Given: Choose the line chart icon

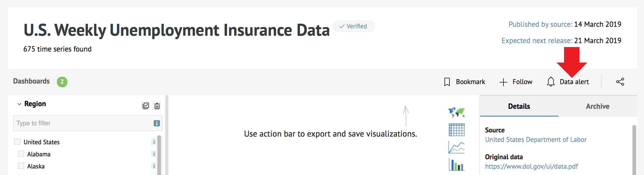Looking at the screenshot, I should 457,147.
